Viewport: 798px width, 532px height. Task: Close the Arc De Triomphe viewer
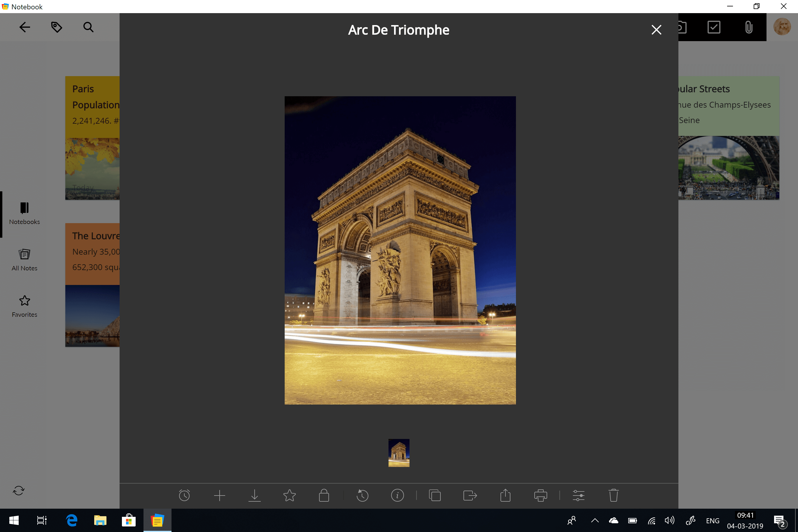656,30
